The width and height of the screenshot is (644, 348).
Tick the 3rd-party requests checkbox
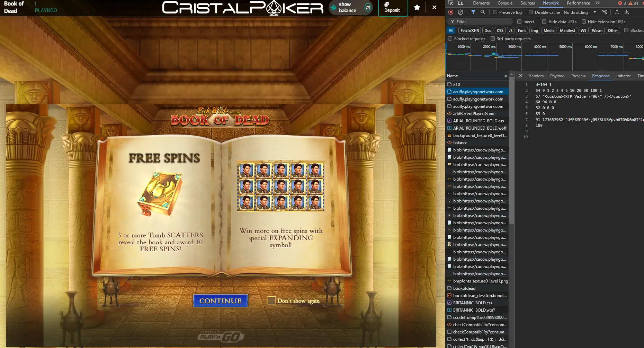(493, 38)
